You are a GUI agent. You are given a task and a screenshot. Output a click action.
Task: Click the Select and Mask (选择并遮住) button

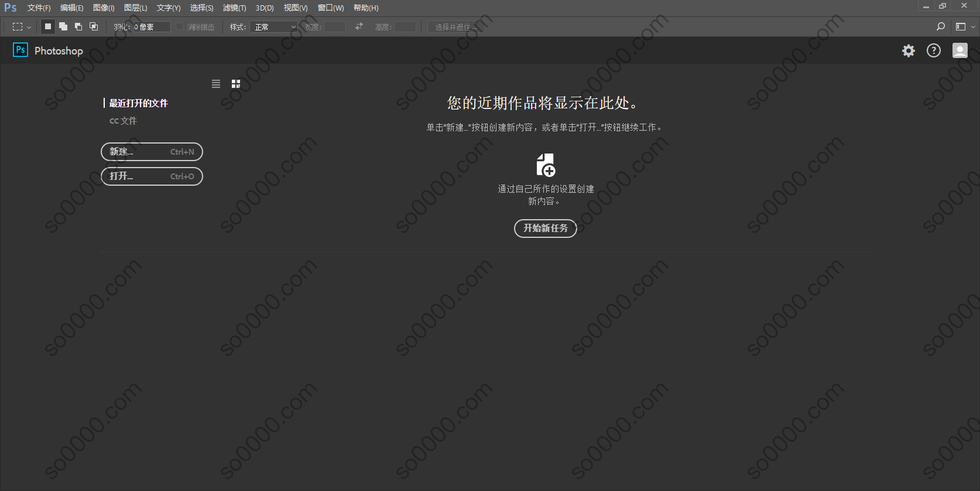tap(456, 27)
